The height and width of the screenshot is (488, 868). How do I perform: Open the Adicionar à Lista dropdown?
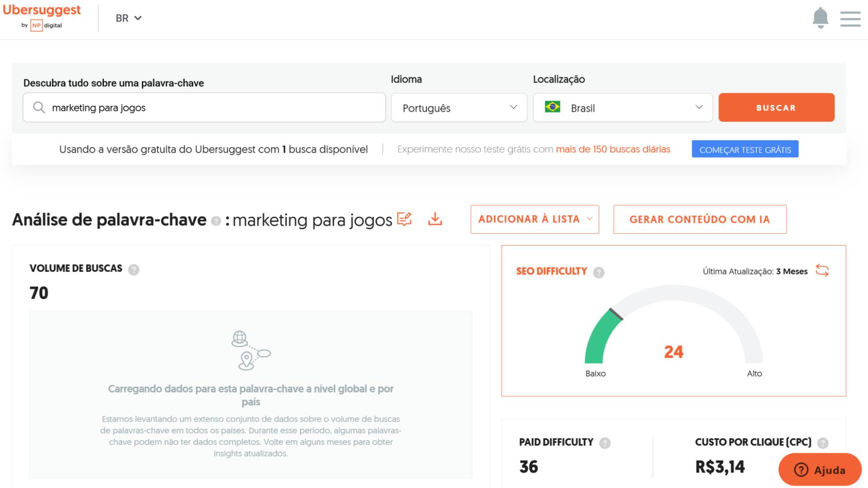click(534, 219)
